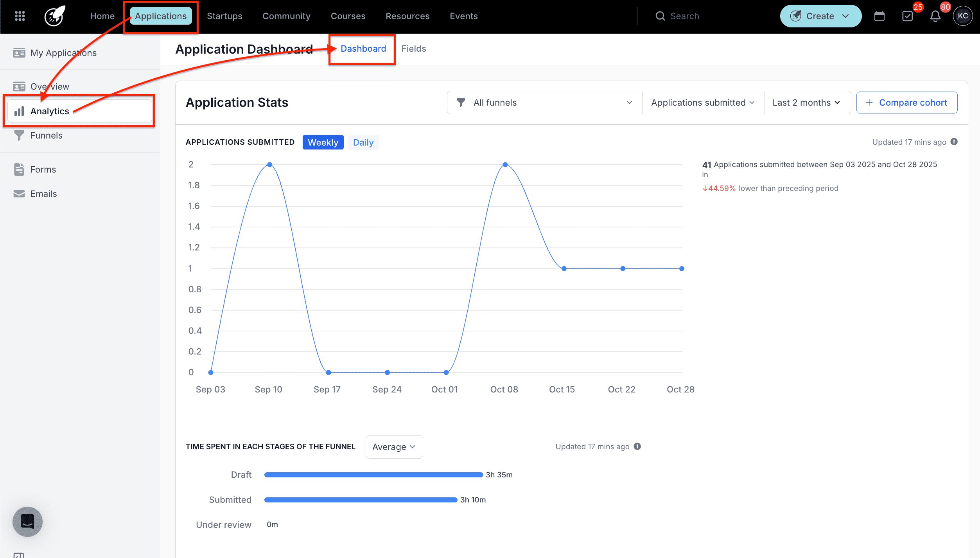Open the Community menu item
Screen dimensions: 980x558
(286, 16)
